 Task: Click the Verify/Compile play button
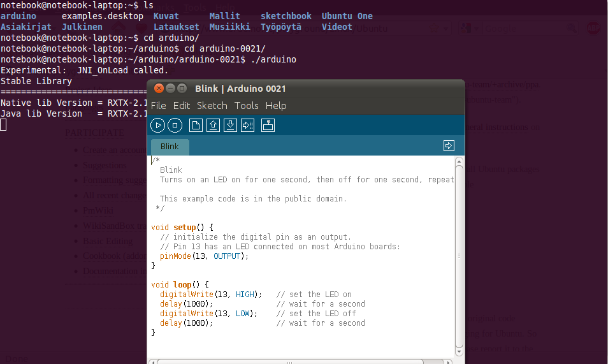(158, 126)
